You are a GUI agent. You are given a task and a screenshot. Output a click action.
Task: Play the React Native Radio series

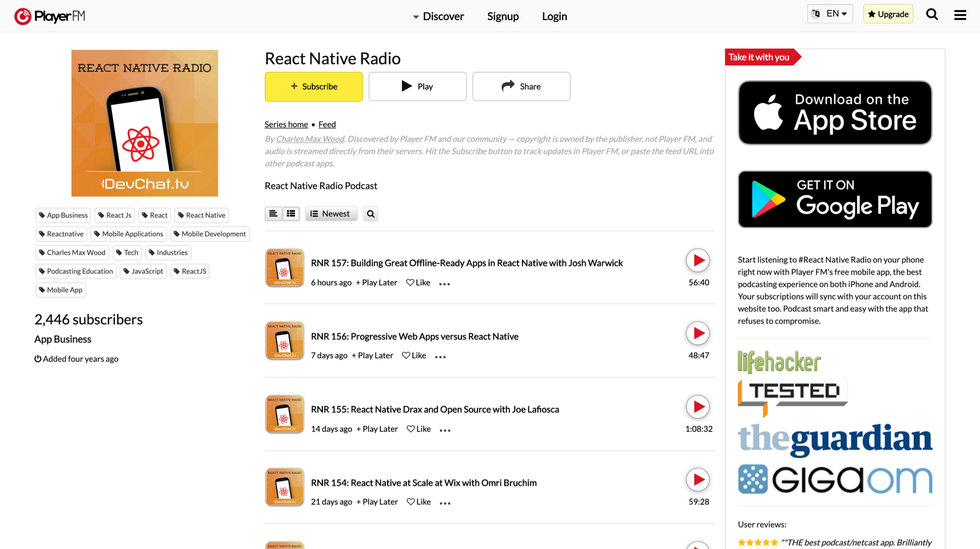click(x=417, y=86)
